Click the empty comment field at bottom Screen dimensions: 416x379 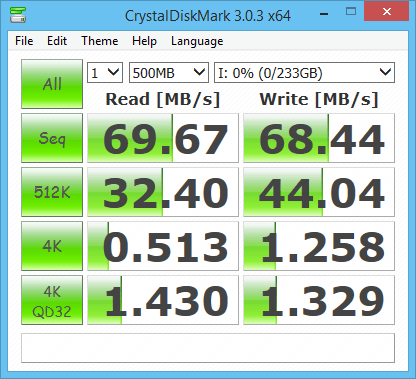pyautogui.click(x=208, y=348)
